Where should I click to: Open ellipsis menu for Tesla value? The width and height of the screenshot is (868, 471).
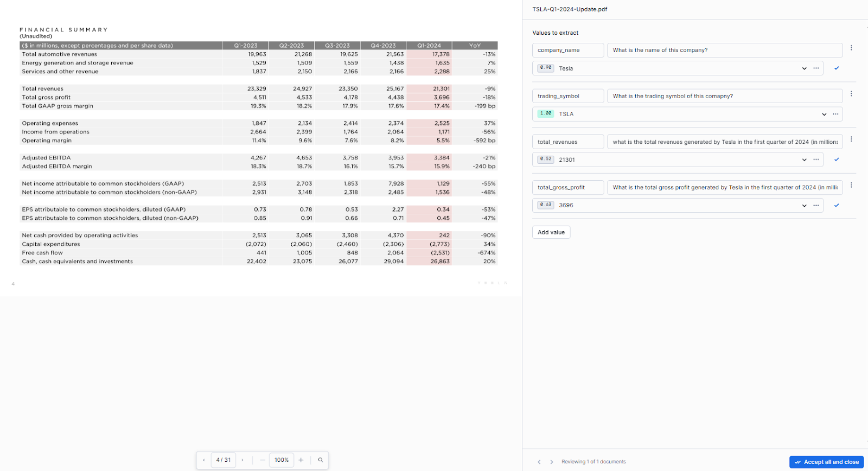816,68
